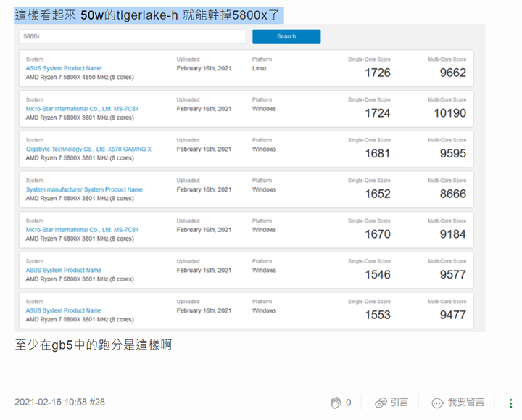Click the quote speech bubble icon
Screen dimensions: 522x420
(381, 403)
